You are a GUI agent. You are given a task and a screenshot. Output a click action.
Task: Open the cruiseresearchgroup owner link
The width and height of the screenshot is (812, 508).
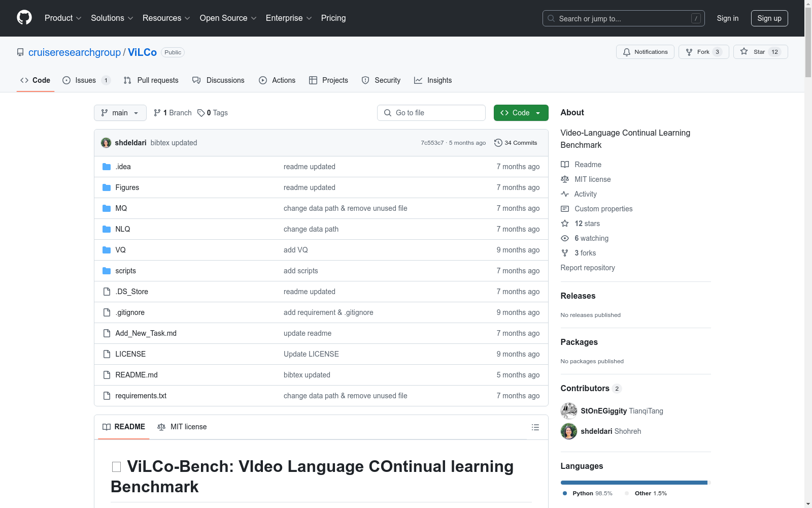pos(75,52)
